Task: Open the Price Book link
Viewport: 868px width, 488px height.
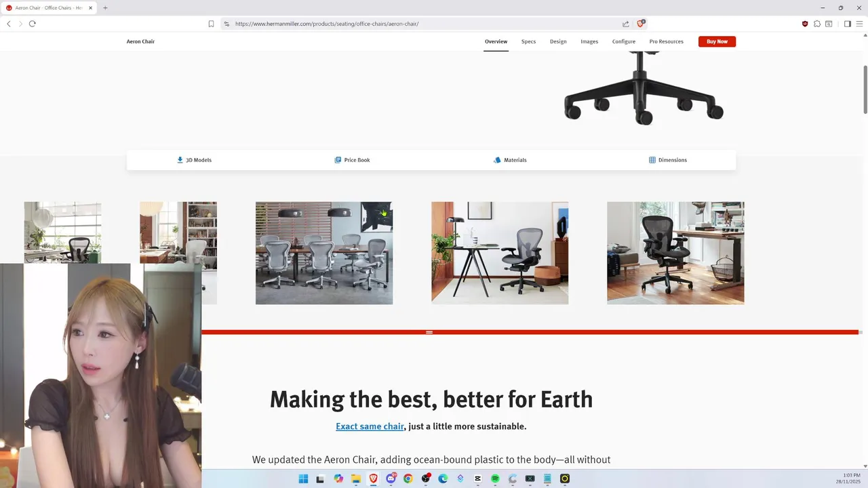Action: click(352, 160)
